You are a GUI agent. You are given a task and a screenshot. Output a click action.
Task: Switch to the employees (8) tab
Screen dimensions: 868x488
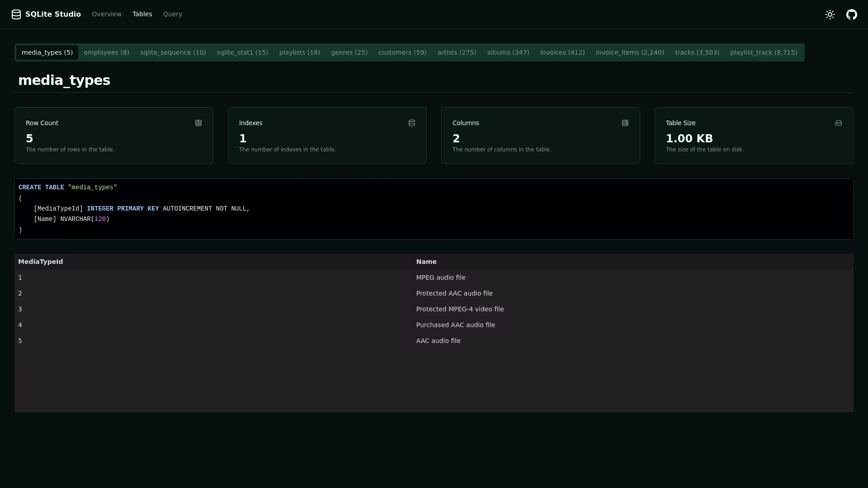click(107, 52)
